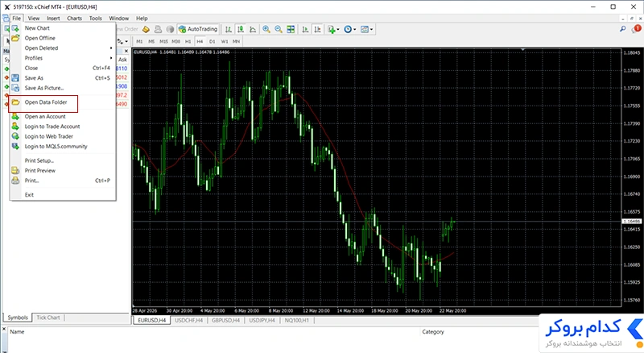Choose Save As Picture... menu entry
Screen dimensions: 644x353
(x=63, y=88)
